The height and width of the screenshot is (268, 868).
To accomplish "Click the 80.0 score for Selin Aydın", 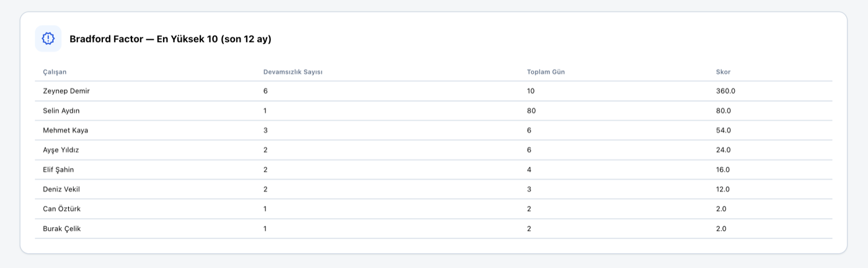I will [724, 111].
